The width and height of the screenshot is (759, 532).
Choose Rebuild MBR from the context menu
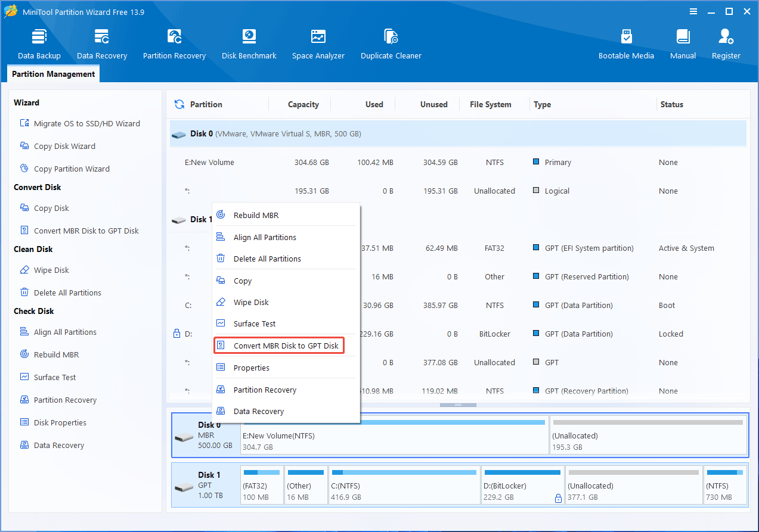tap(286, 215)
